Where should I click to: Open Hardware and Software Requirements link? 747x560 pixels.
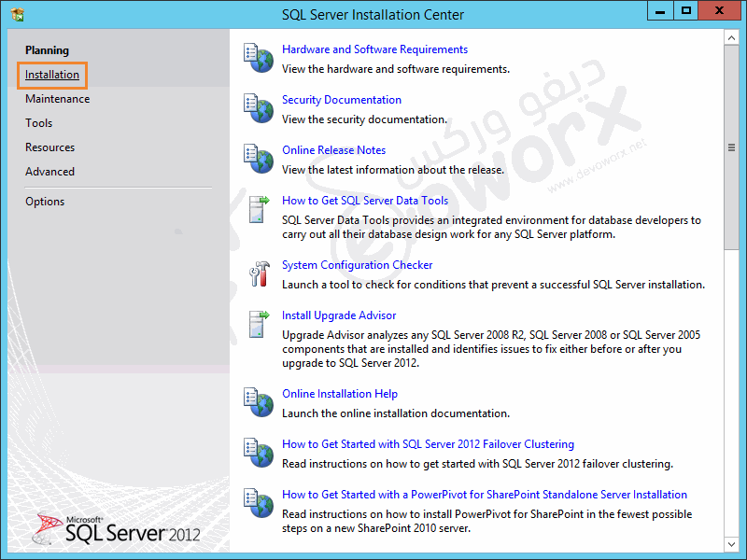coord(374,49)
